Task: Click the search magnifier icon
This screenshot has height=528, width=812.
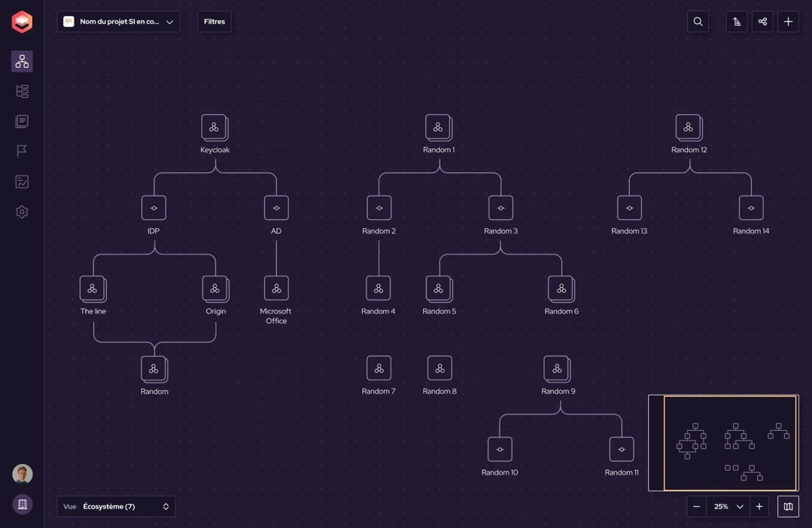Action: 698,22
